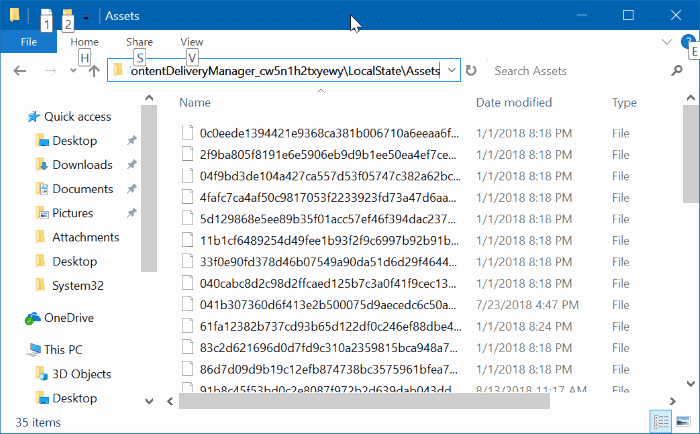Open the File menu

(29, 42)
